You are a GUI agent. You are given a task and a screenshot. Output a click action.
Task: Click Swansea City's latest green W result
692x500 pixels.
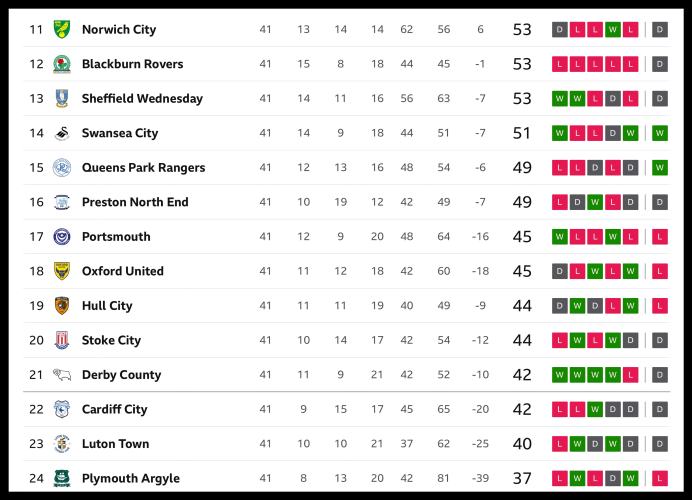[x=660, y=133]
